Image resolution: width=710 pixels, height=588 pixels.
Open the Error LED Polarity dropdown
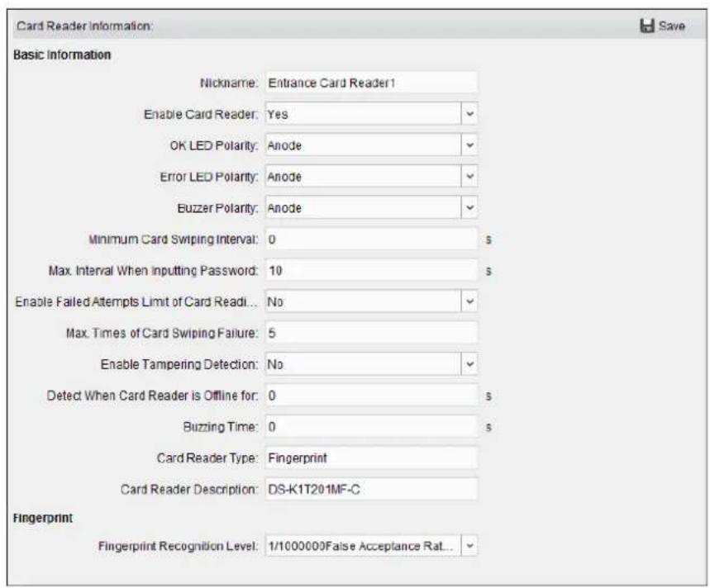tap(371, 177)
